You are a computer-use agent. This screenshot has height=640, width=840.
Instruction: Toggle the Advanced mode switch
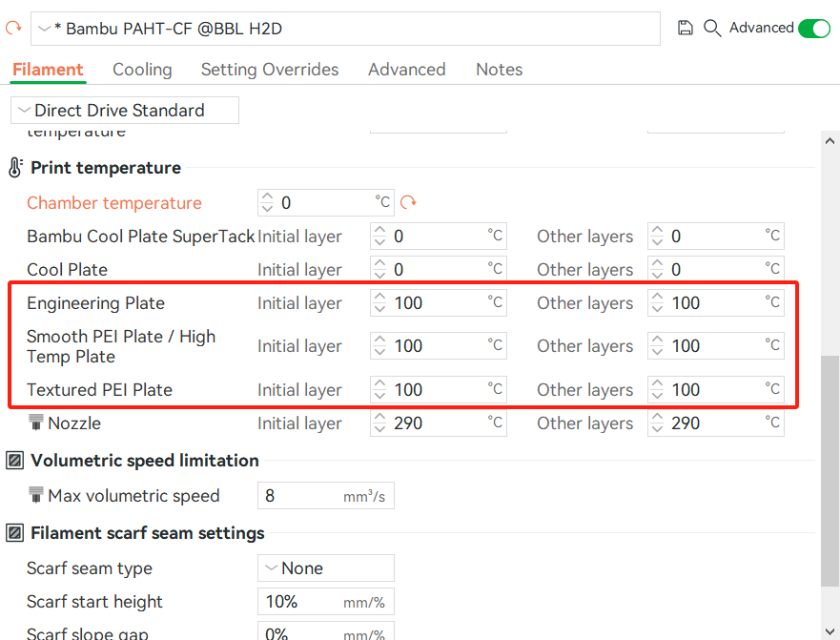(x=813, y=28)
